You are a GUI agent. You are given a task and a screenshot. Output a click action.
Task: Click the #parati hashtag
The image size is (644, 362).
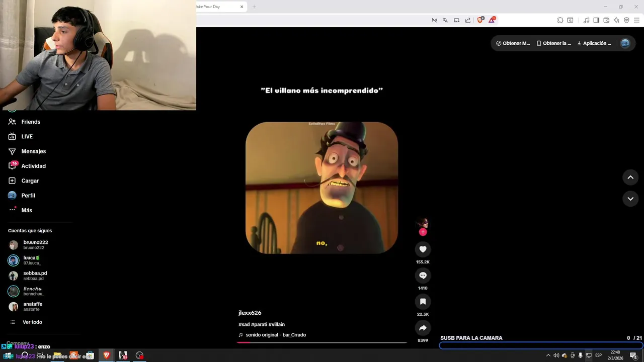[x=259, y=325]
